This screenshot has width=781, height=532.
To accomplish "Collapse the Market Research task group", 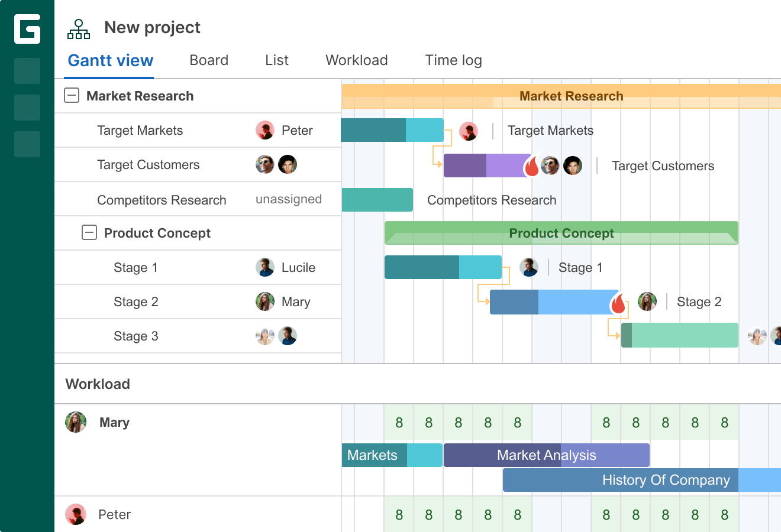I will pyautogui.click(x=71, y=95).
